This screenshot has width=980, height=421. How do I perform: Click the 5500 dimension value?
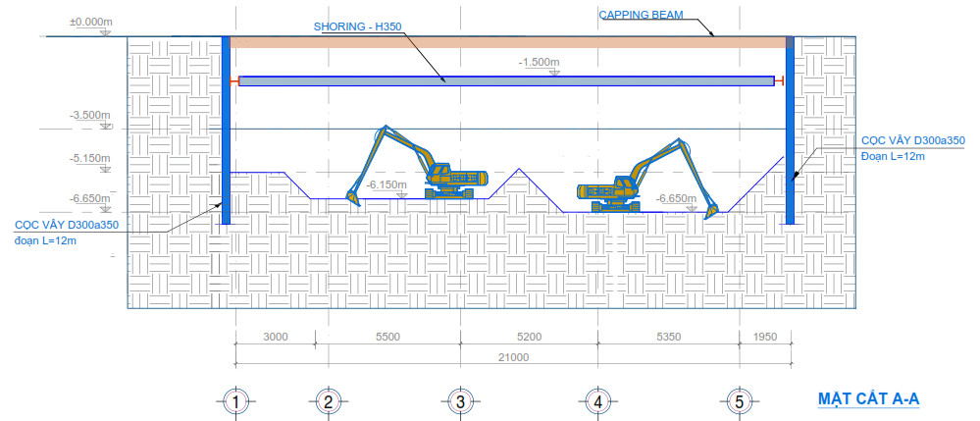click(387, 337)
